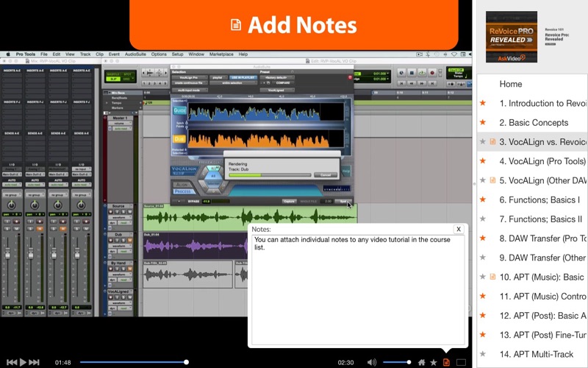Open the Marketplace menu
This screenshot has height=368, width=588.
tap(221, 54)
